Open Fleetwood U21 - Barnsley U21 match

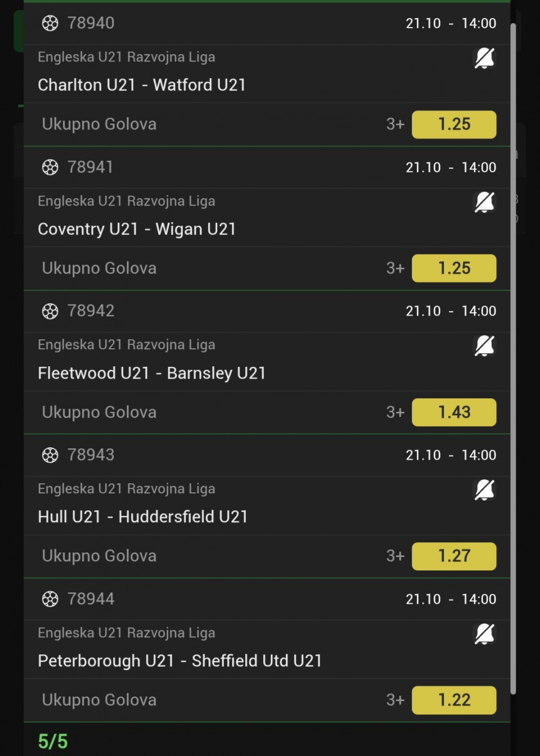[152, 373]
